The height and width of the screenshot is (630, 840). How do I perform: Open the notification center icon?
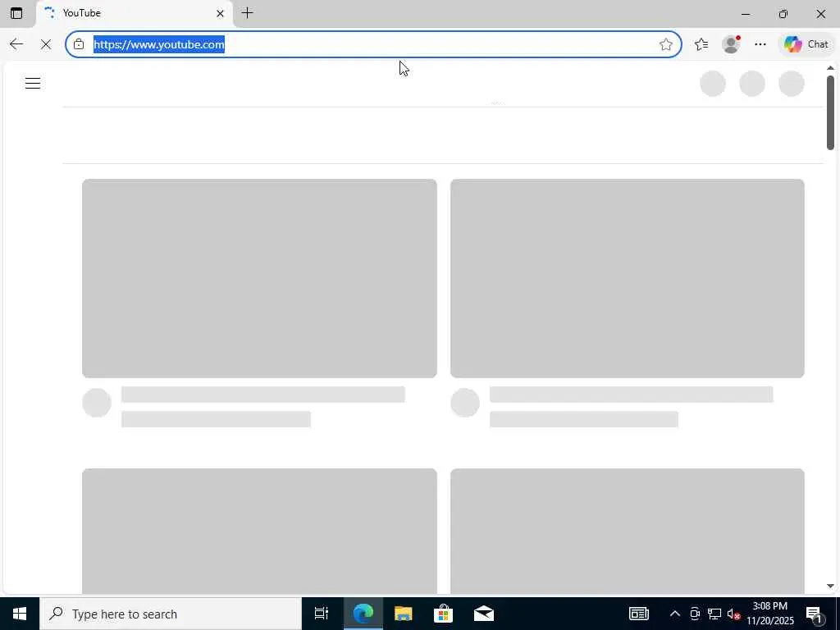(x=814, y=614)
